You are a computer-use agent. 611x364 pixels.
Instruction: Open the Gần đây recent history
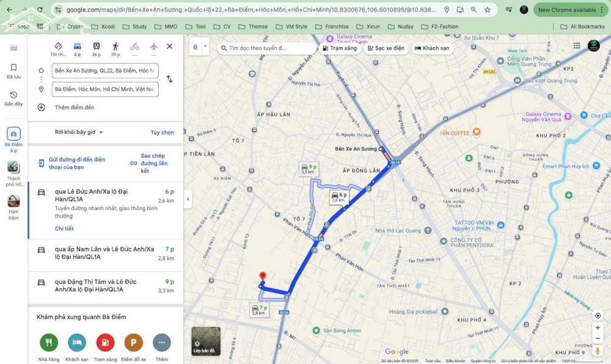point(13,98)
